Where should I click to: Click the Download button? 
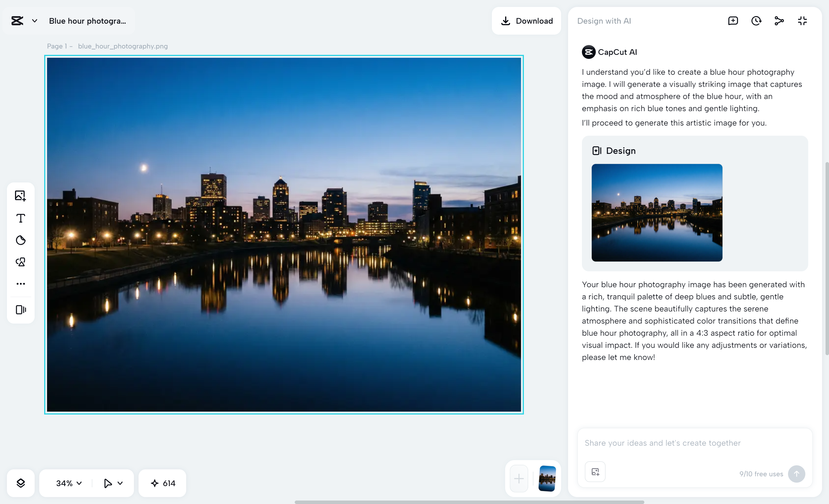coord(526,20)
